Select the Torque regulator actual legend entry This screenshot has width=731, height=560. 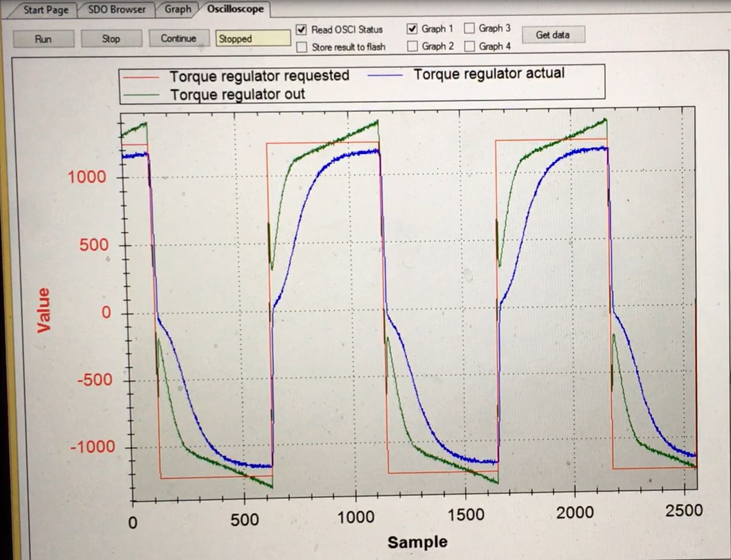[488, 73]
